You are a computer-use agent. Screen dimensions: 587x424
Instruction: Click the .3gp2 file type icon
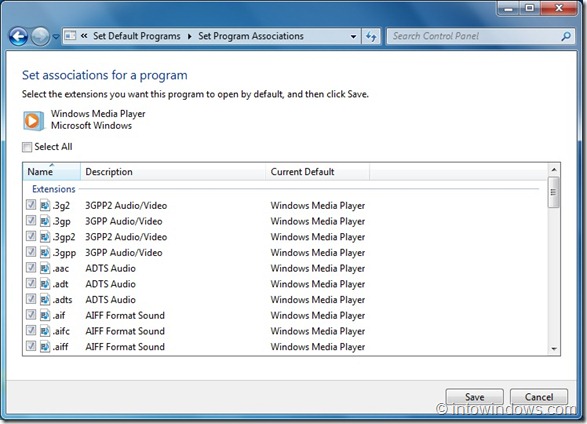coord(45,237)
